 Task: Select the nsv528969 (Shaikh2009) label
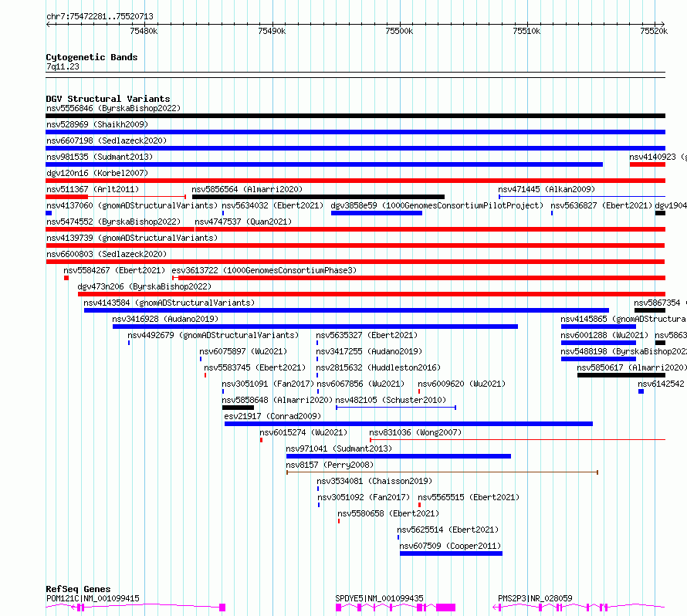97,124
